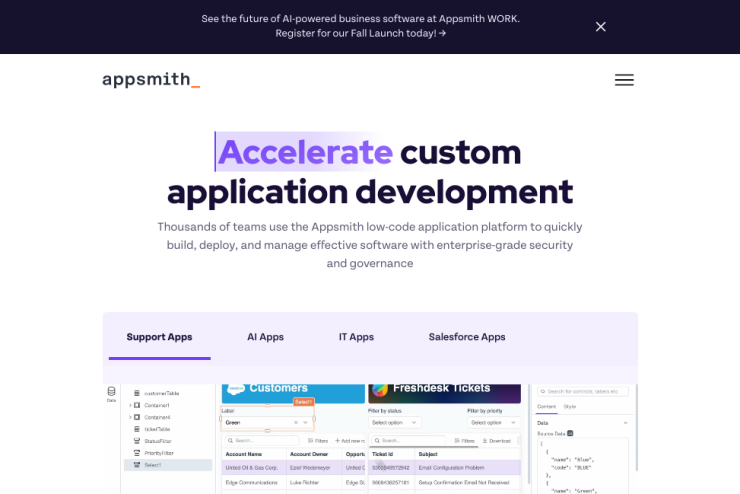
Task: Open the Fall Launch registration link
Action: (x=361, y=33)
